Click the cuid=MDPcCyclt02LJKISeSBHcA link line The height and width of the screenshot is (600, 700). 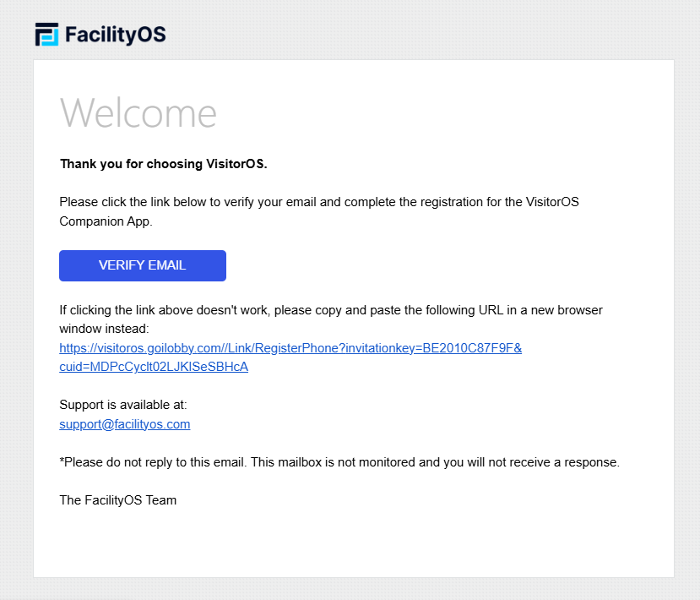coord(154,367)
